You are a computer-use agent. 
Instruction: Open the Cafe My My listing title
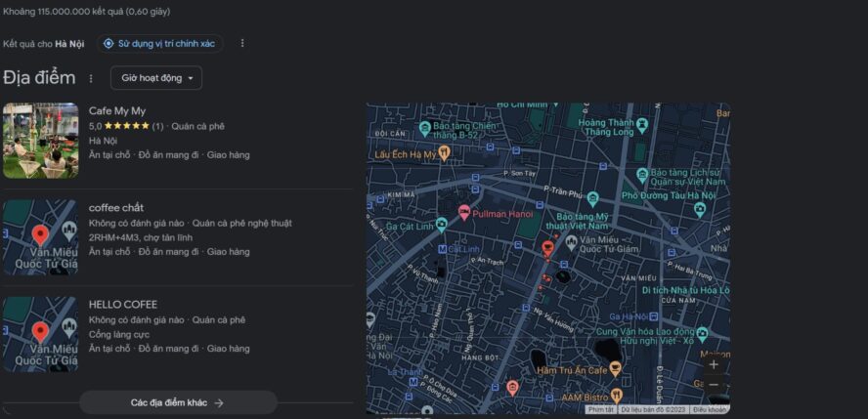coord(116,111)
